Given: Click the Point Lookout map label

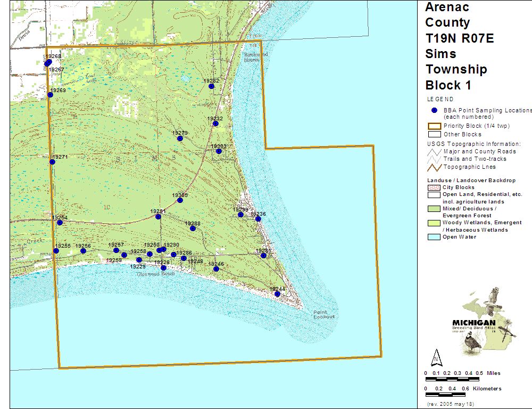Looking at the screenshot, I should (324, 314).
